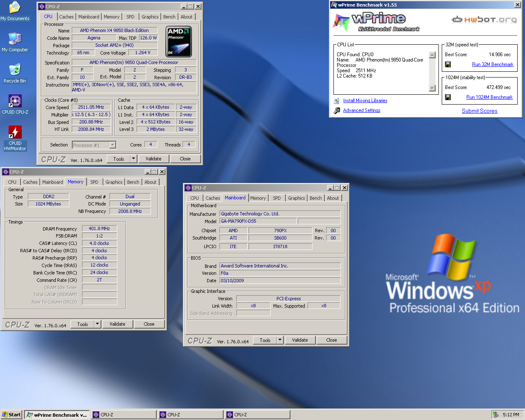
Task: Click the AMD Phenom processor logo
Action: click(179, 42)
